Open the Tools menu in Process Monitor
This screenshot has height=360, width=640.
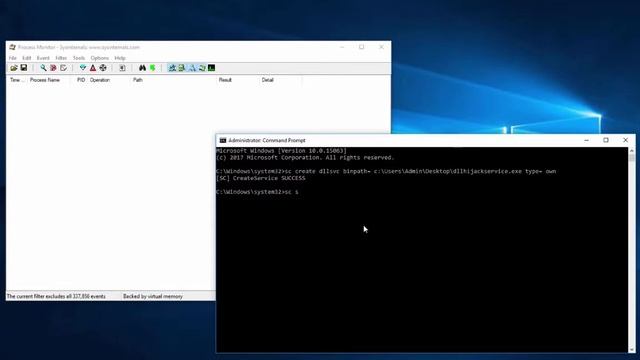(79, 58)
